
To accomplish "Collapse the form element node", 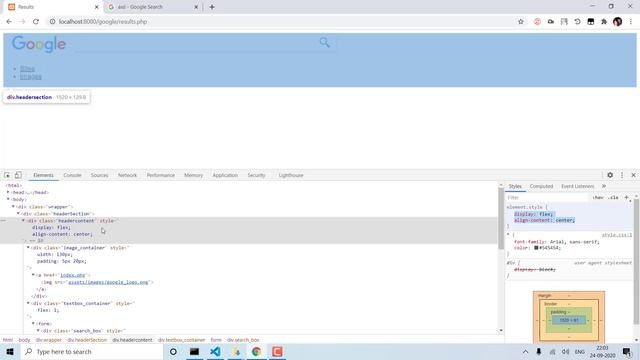I will (33, 323).
